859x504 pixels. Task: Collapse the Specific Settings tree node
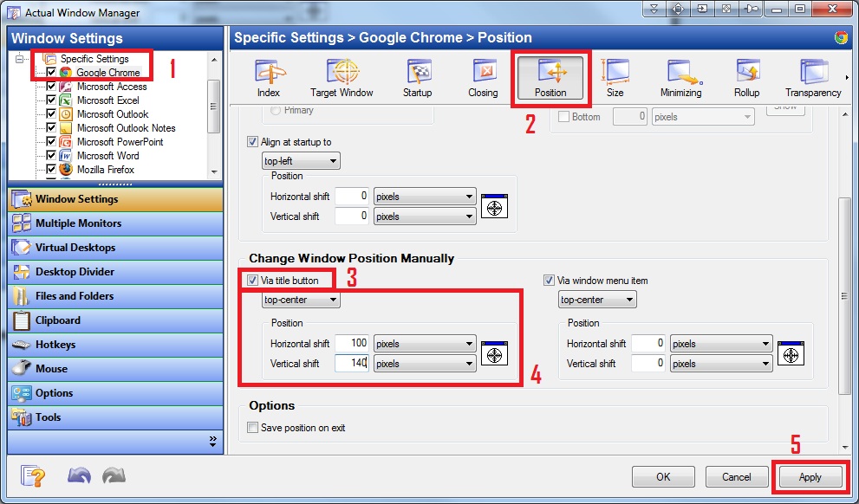20,59
